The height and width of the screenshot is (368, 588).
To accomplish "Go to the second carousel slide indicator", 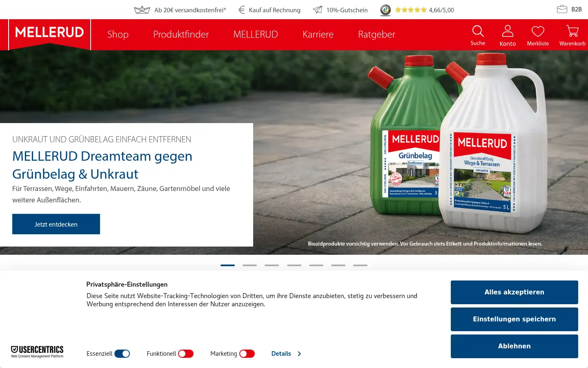I will [249, 265].
